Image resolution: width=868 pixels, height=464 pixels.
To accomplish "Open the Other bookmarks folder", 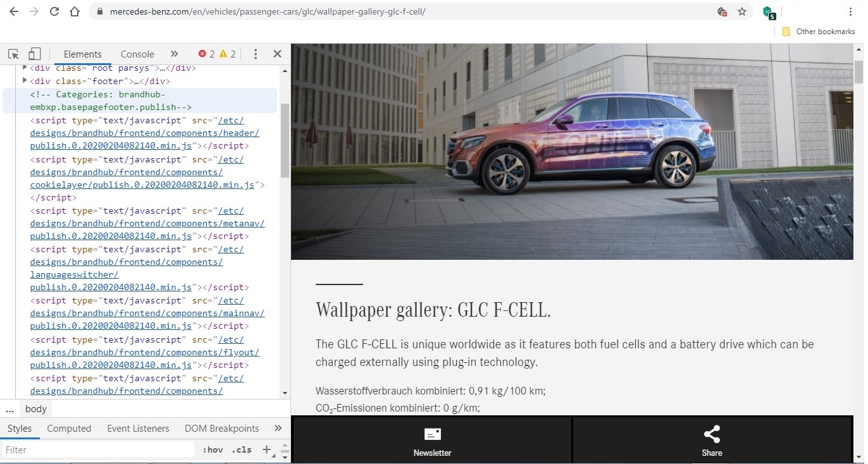I will (819, 32).
